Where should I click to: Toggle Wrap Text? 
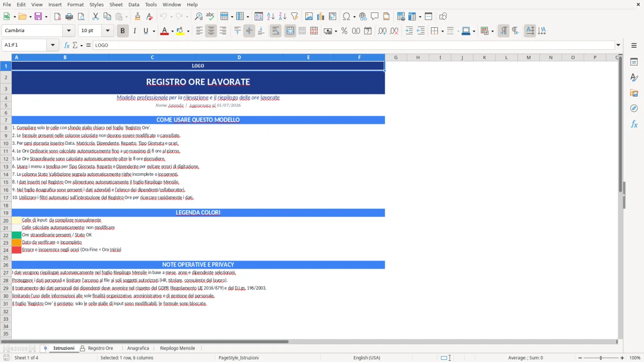pos(276,31)
